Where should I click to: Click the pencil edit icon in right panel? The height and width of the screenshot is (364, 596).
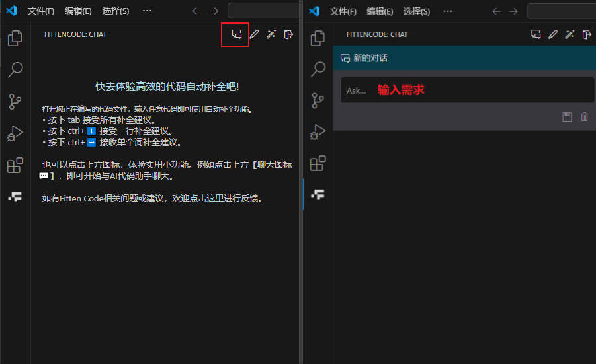click(x=552, y=34)
